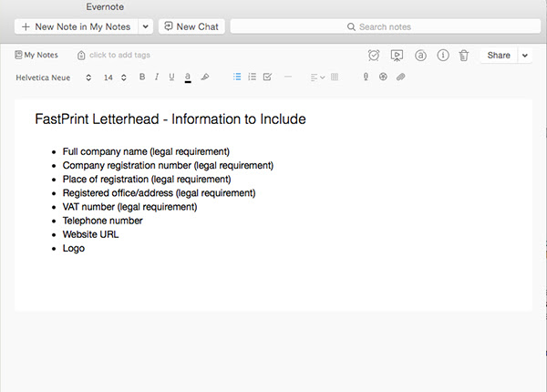547x392 pixels.
Task: Click the 'Logo' bullet
Action: [x=74, y=249]
